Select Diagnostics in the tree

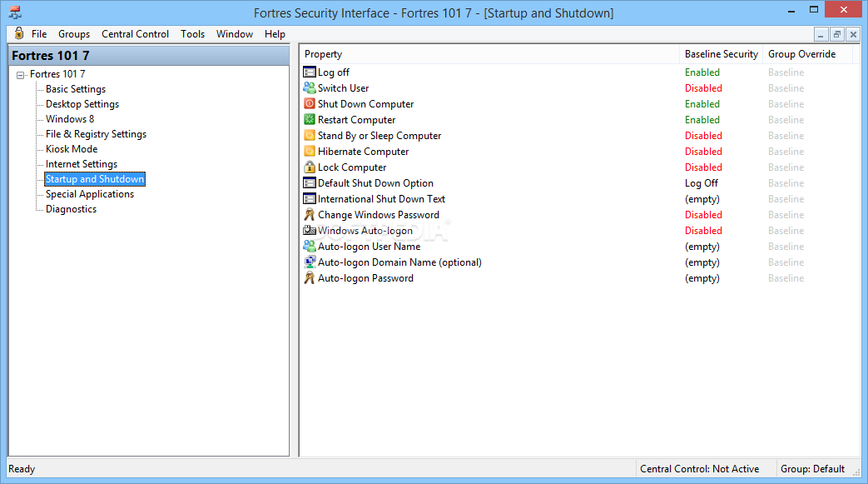[71, 209]
